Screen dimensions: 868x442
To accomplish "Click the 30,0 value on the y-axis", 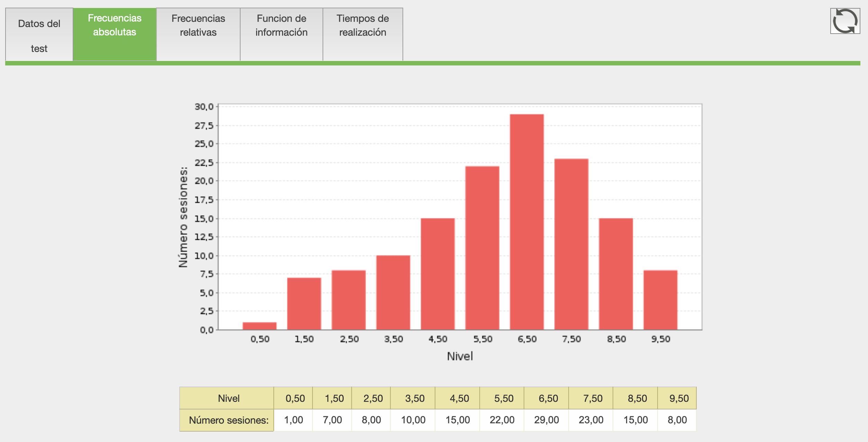I will point(204,107).
